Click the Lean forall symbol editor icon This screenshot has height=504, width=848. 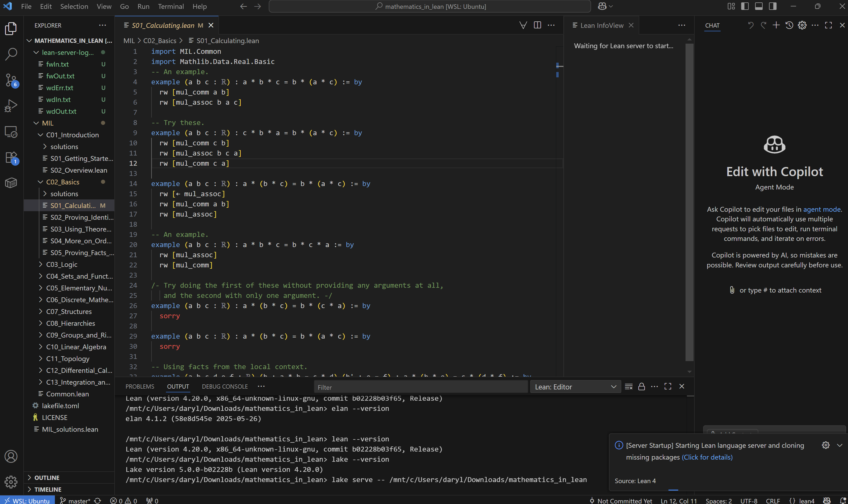[x=523, y=25]
